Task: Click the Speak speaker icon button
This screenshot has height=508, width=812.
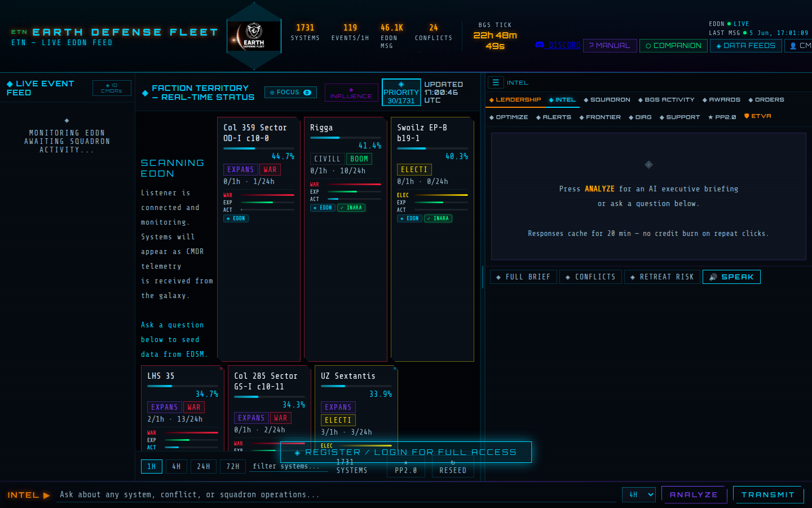Action: point(731,277)
